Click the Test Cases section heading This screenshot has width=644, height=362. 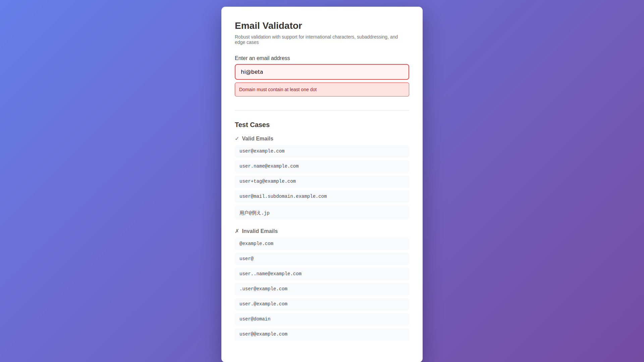click(252, 125)
